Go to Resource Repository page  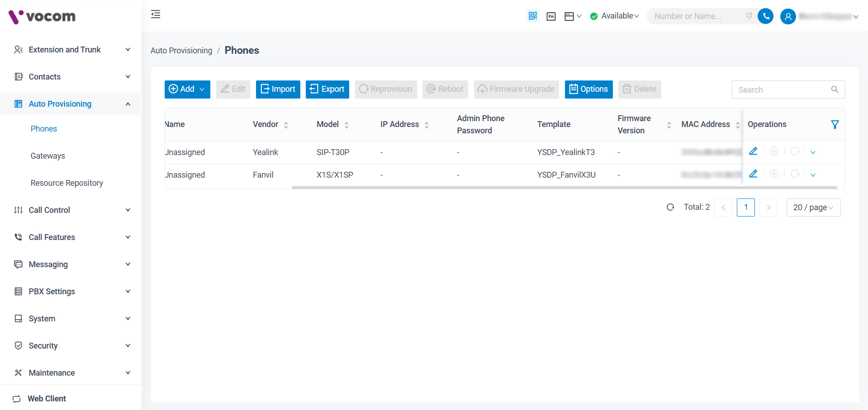67,183
